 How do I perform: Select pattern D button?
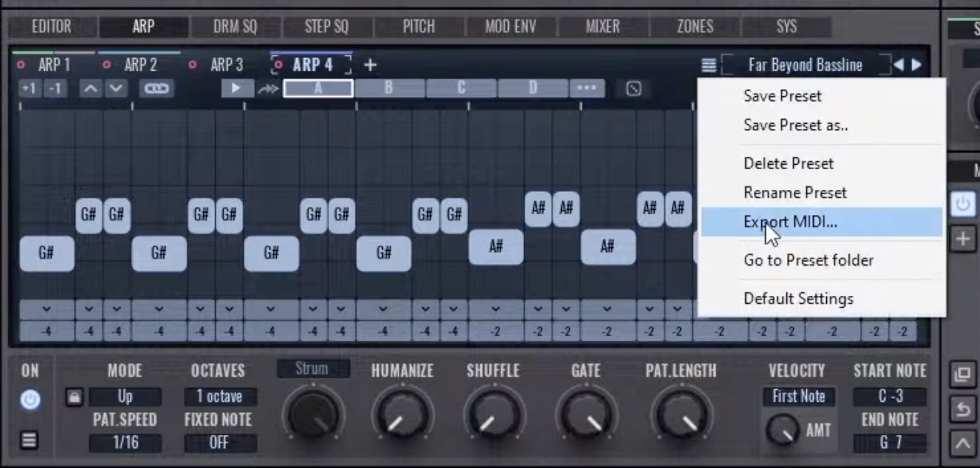point(532,88)
